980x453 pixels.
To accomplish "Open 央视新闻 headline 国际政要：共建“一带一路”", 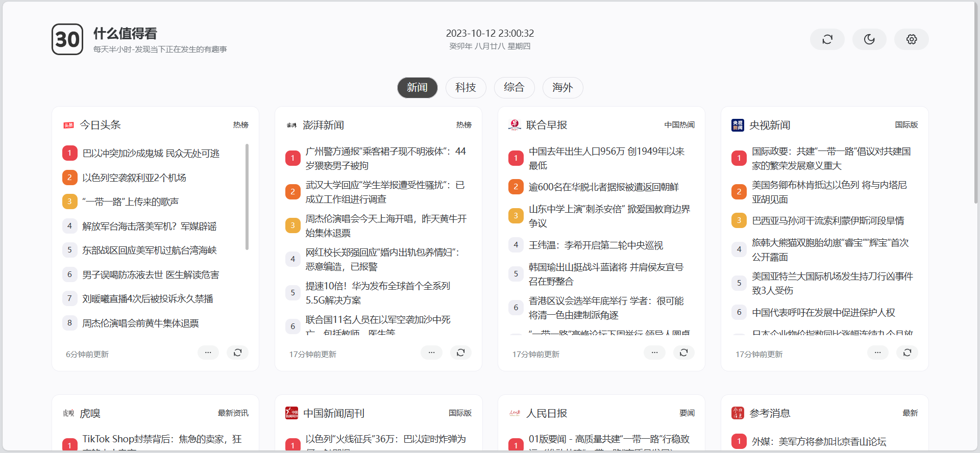I will tap(831, 158).
